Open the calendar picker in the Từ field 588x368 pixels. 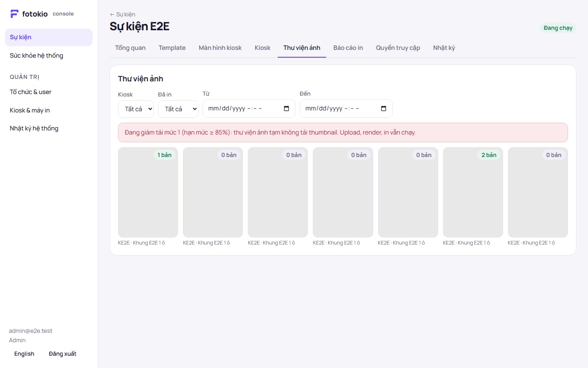[x=287, y=108]
